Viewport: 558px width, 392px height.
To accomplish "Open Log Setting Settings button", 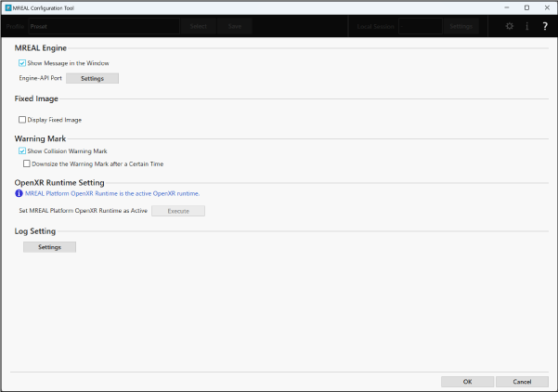I will click(x=49, y=247).
